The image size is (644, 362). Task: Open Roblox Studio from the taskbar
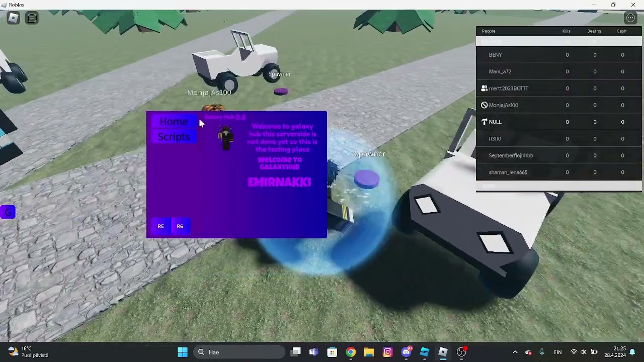[x=425, y=352]
